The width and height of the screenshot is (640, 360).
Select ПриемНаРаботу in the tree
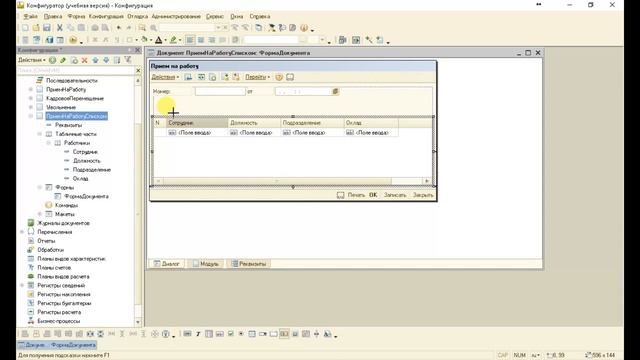coord(66,89)
